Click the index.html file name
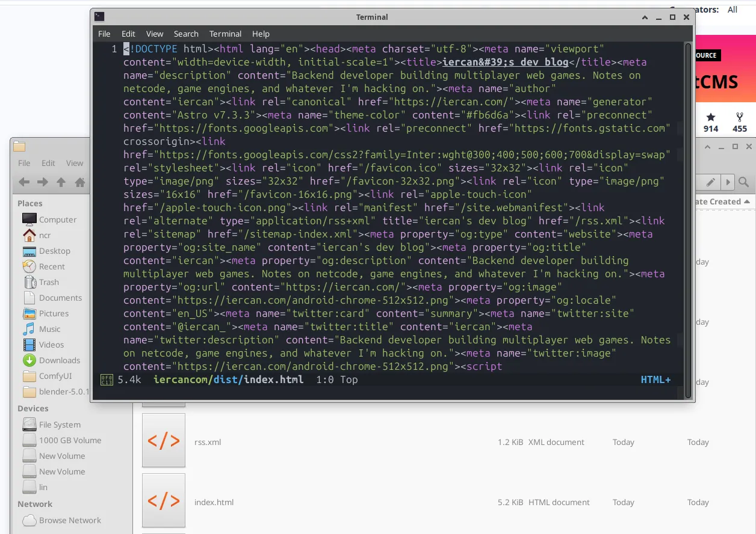Image resolution: width=756 pixels, height=534 pixels. [214, 502]
